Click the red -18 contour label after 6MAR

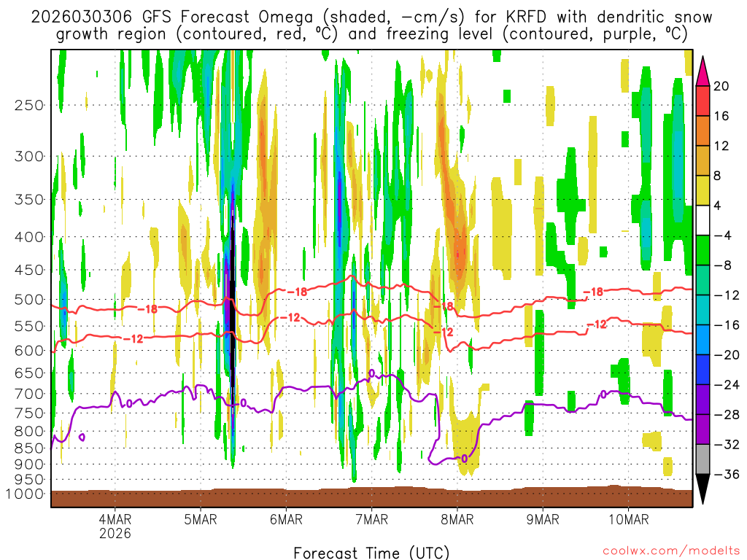[x=298, y=292]
